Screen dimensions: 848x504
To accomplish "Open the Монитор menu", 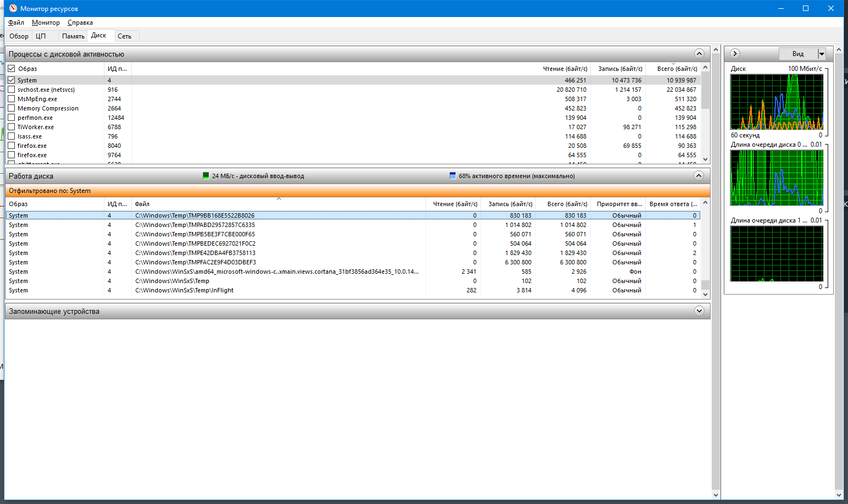I will pos(46,23).
